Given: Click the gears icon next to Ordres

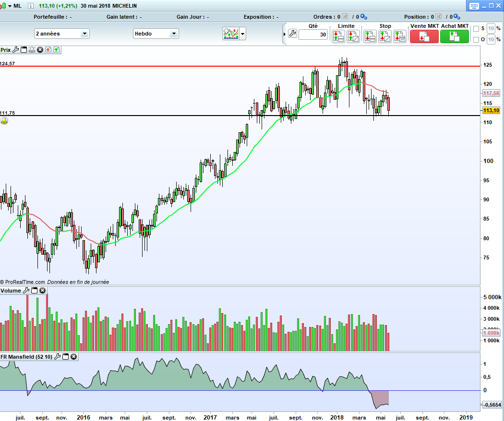Looking at the screenshot, I should [x=363, y=17].
